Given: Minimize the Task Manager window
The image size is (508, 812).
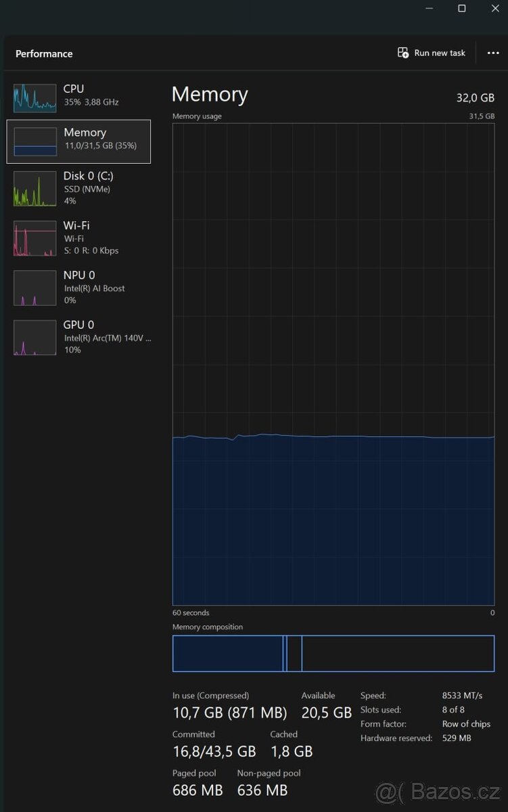Looking at the screenshot, I should (430, 8).
